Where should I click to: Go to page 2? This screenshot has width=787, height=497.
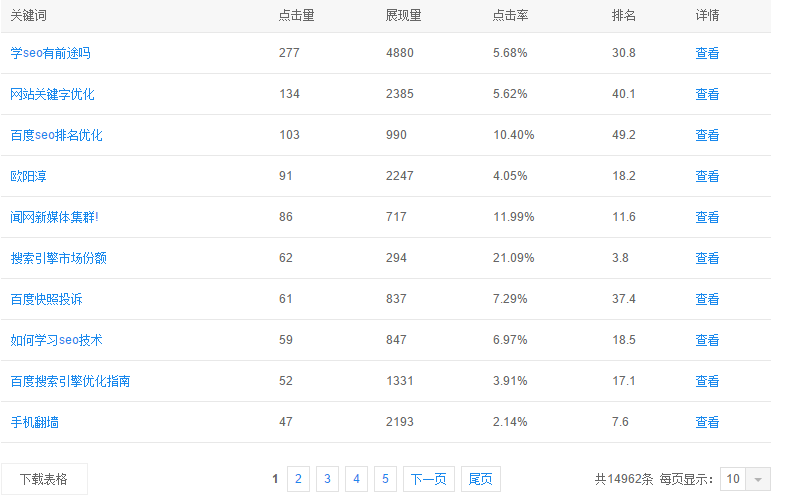pos(298,479)
